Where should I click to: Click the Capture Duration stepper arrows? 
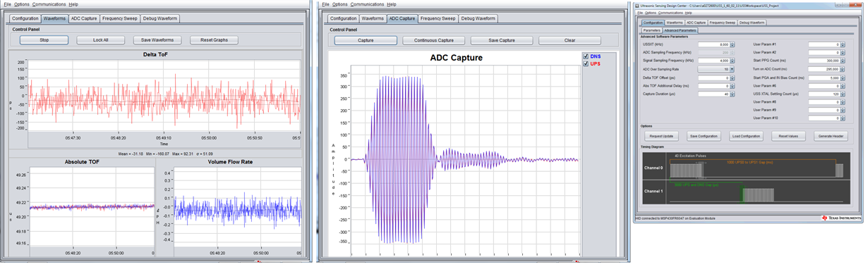[x=732, y=94]
